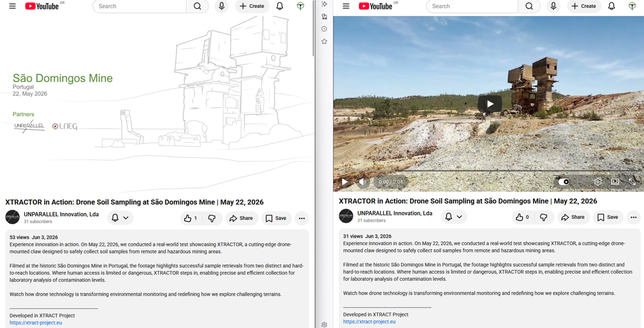Click the '31 views Jun 3, 2026' text
The height and width of the screenshot is (328, 644).
coord(367,236)
